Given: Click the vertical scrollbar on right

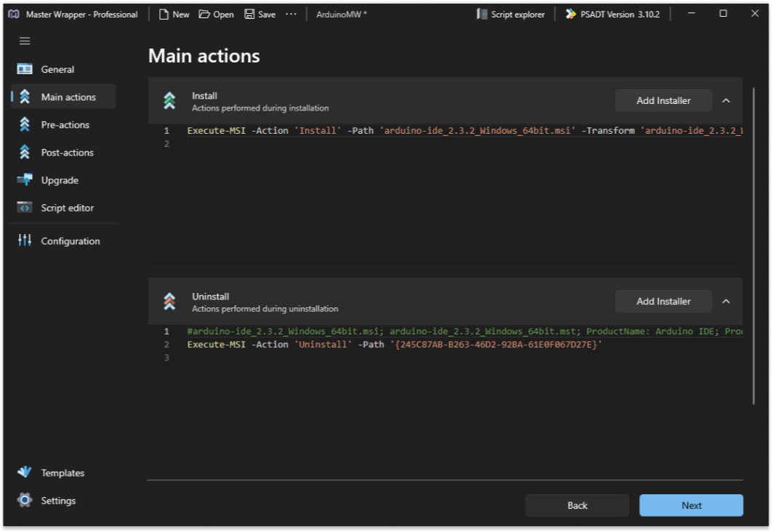Looking at the screenshot, I should click(753, 246).
